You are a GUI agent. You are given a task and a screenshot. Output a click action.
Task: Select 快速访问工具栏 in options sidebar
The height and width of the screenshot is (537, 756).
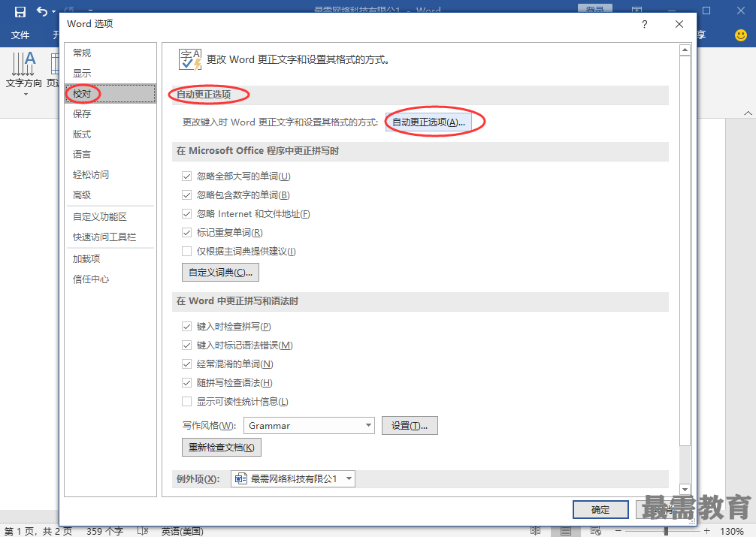tap(110, 237)
